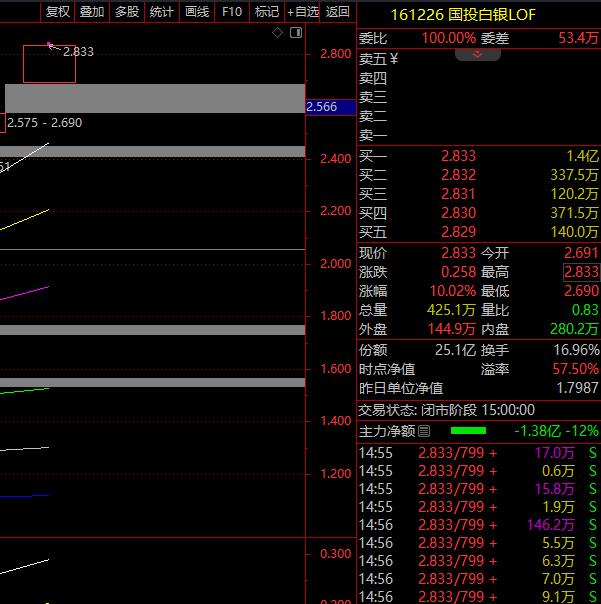Click the 2.566 price marker on axis
Image resolution: width=601 pixels, height=604 pixels.
[x=321, y=106]
